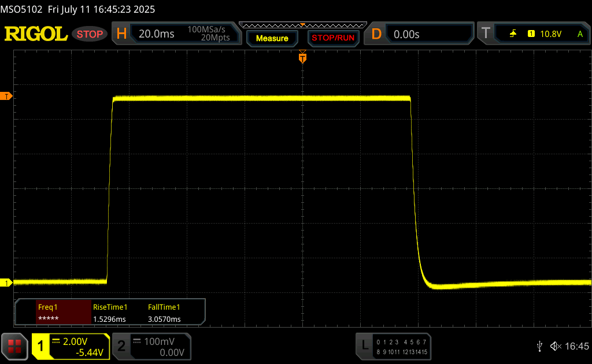The width and height of the screenshot is (592, 364).
Task: Click the STOP status indicator
Action: point(90,34)
